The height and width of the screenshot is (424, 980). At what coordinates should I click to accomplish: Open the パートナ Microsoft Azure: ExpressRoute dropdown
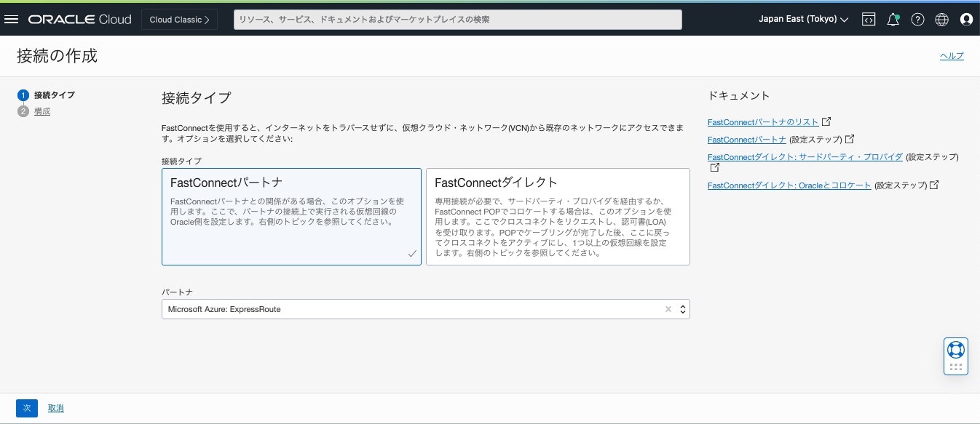click(425, 309)
